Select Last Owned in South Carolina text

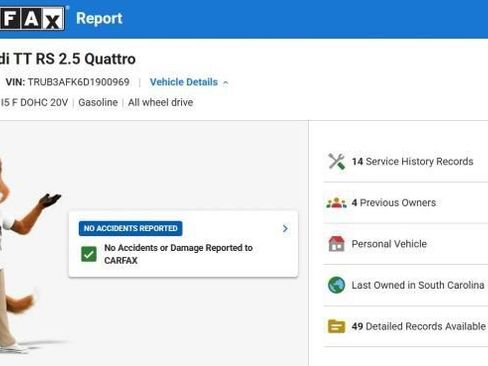tap(418, 285)
